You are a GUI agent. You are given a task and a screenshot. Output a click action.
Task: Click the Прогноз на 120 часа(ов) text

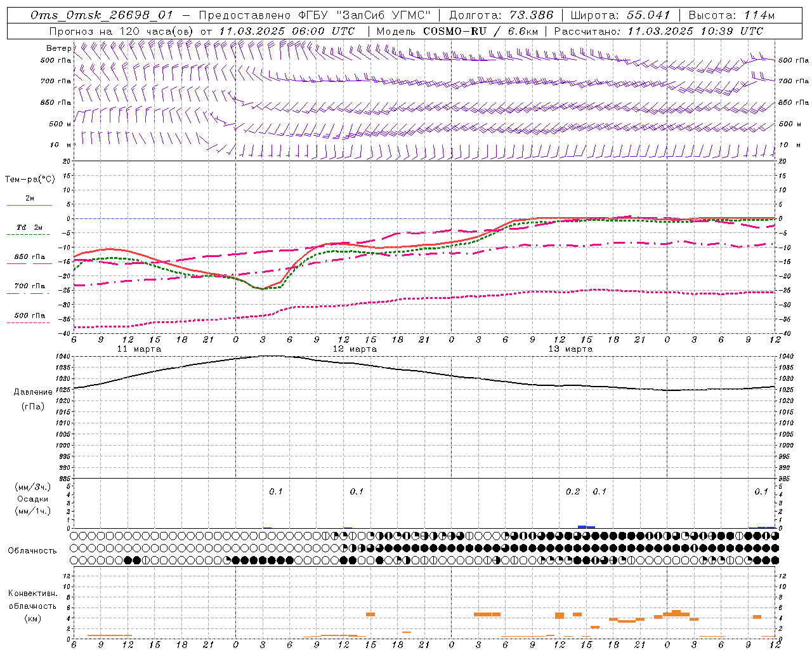[122, 31]
